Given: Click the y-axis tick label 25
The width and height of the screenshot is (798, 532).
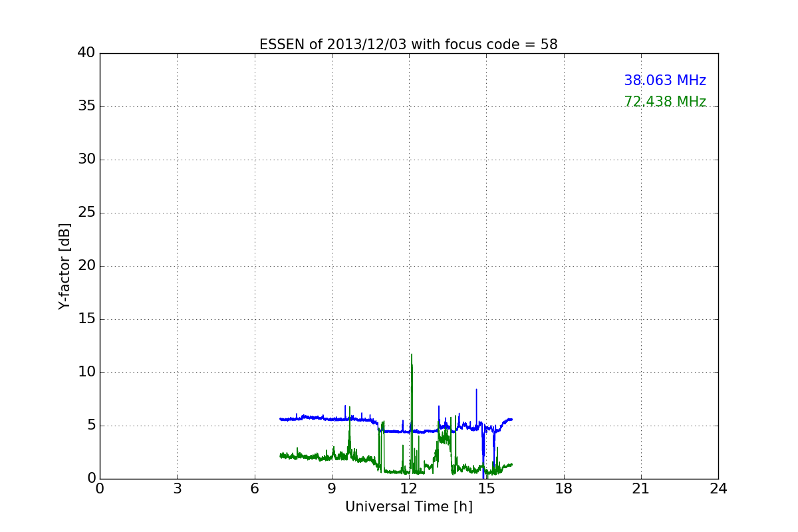Looking at the screenshot, I should point(86,213).
